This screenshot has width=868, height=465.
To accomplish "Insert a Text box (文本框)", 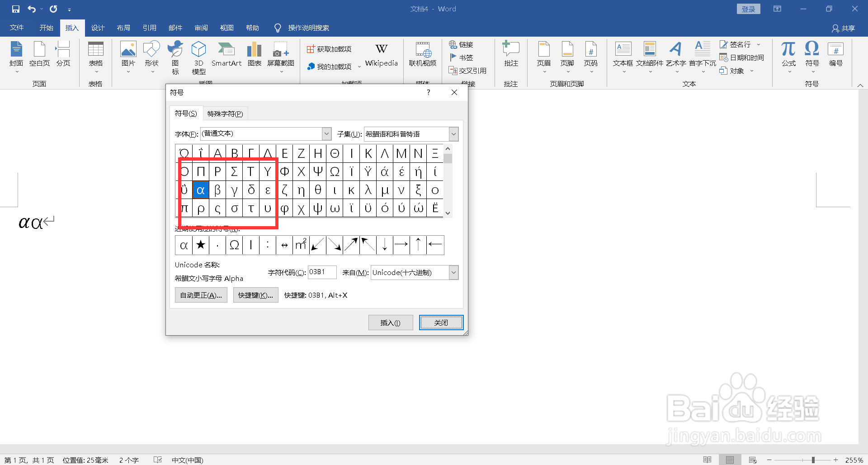I will point(623,57).
